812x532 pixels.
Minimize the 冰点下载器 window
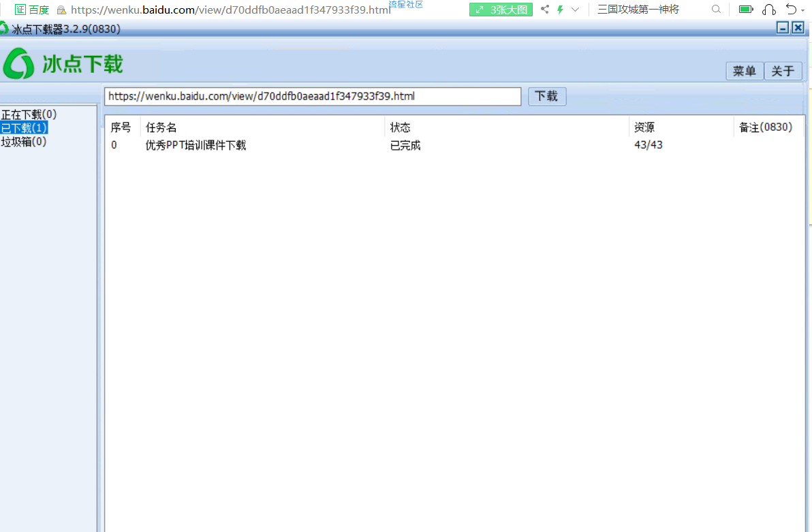click(x=783, y=28)
